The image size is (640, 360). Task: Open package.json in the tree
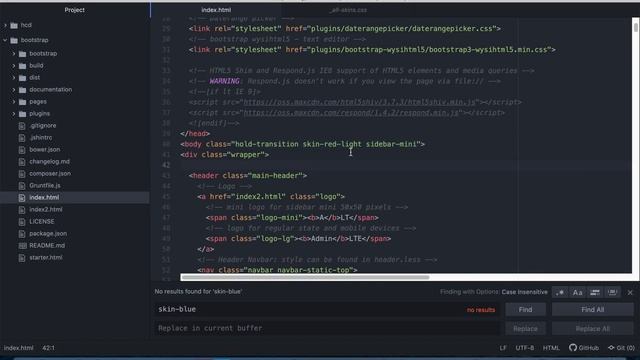tap(48, 233)
